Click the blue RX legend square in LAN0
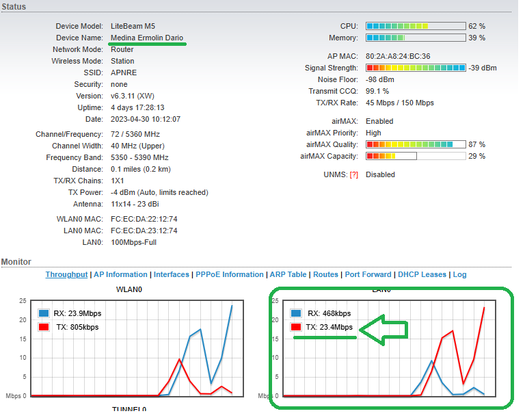This screenshot has height=420, width=525. point(296,314)
